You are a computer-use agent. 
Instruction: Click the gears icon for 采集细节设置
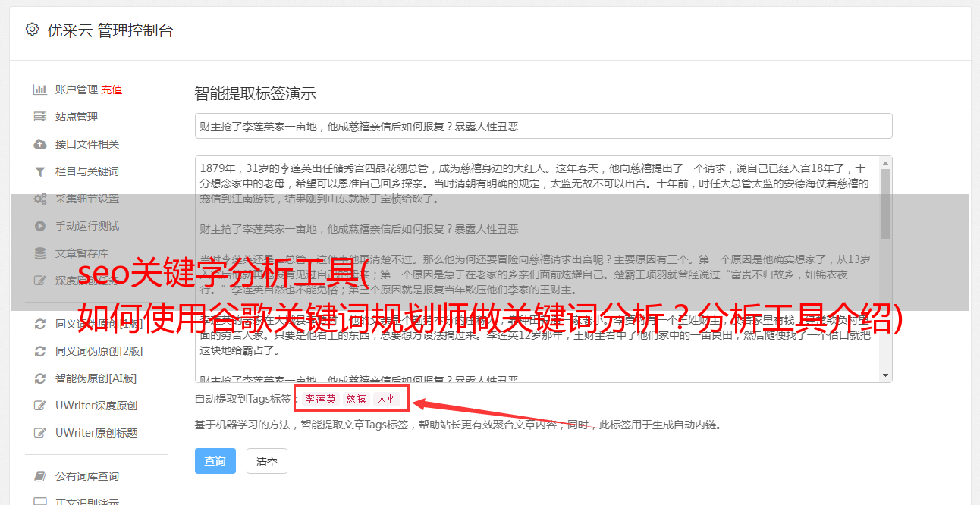point(40,199)
